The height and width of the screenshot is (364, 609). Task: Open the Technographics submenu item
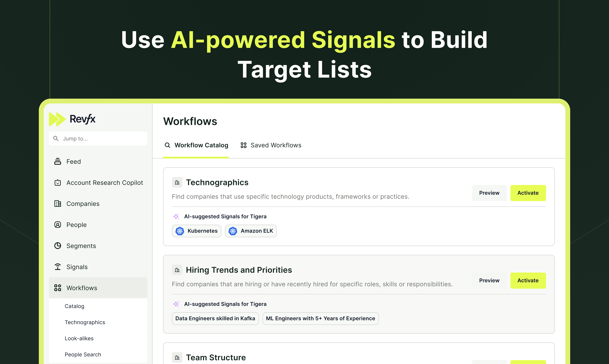pyautogui.click(x=98, y=323)
